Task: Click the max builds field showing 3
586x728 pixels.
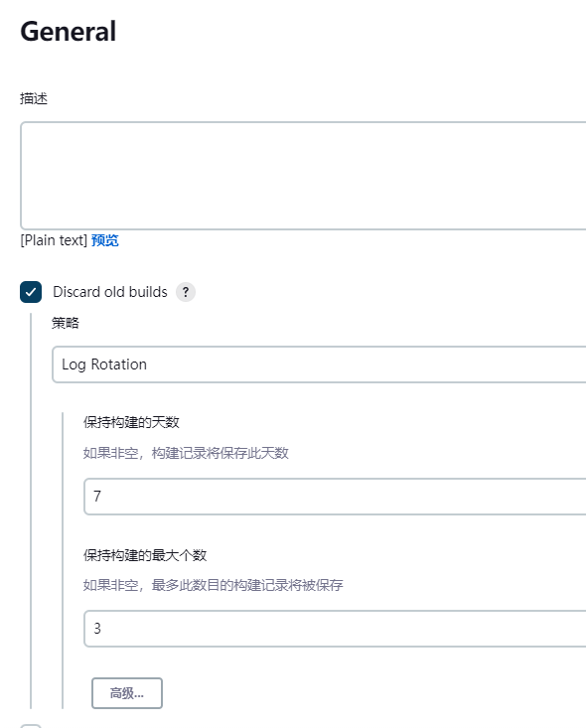Action: click(335, 629)
